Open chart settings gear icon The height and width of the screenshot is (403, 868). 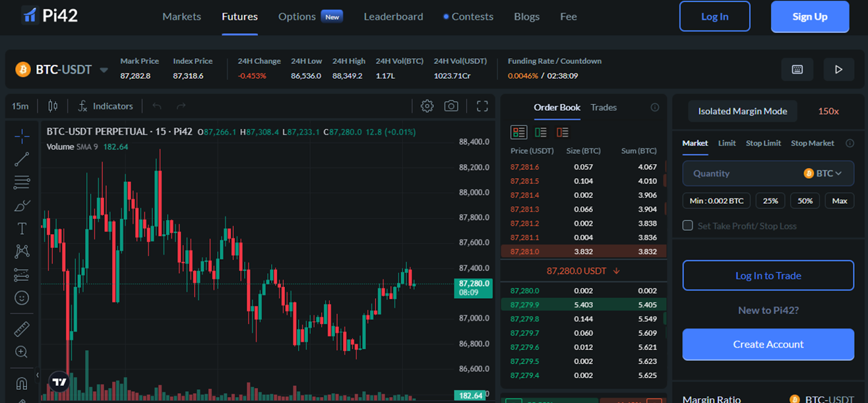coord(427,106)
